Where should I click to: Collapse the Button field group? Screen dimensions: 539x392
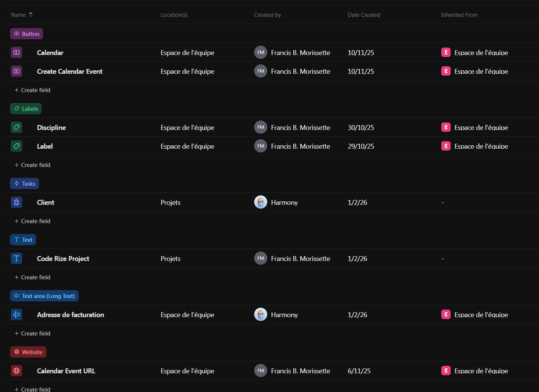[x=27, y=34]
